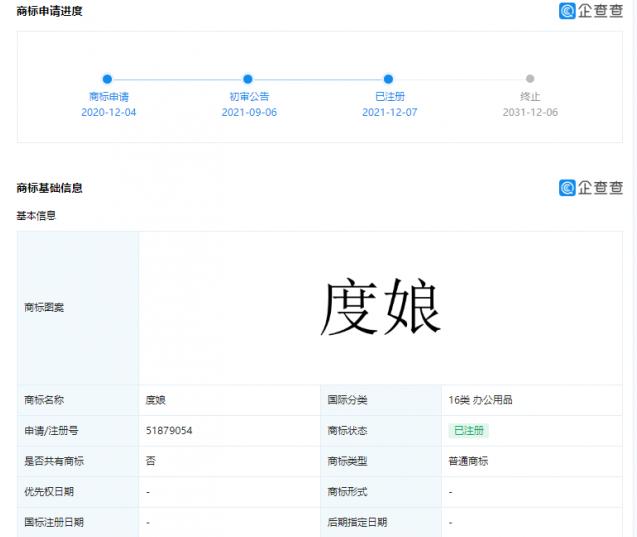The height and width of the screenshot is (537, 637).
Task: Open the 度娘 trademark image
Action: 381,307
